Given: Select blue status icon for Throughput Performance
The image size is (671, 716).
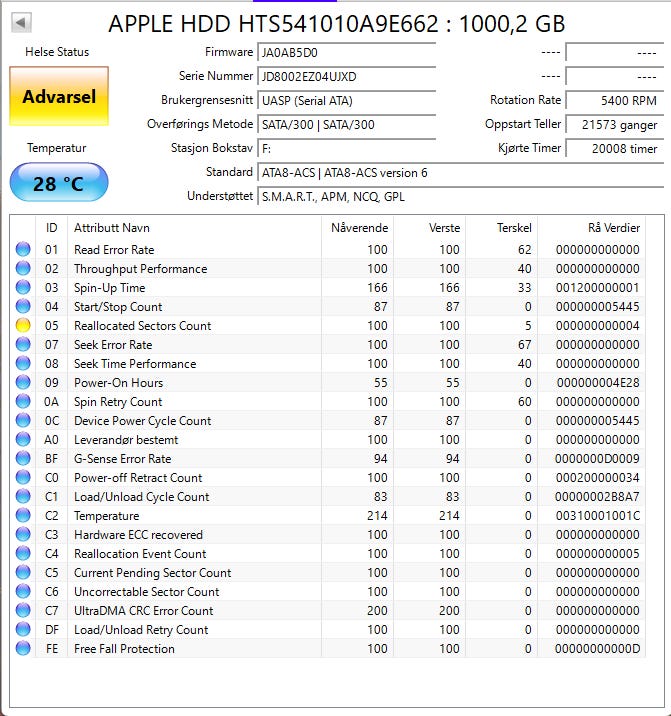Looking at the screenshot, I should (23, 268).
